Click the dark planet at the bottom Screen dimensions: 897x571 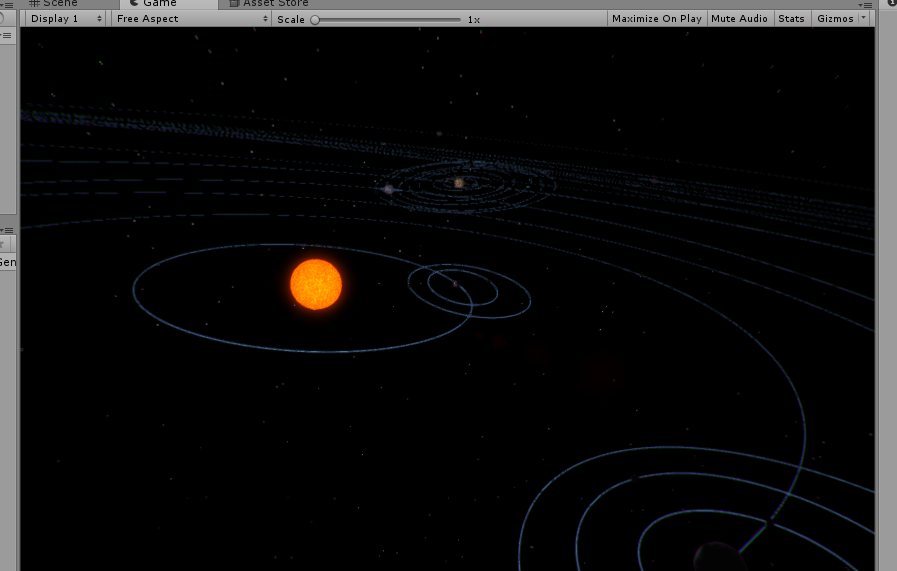pos(717,557)
